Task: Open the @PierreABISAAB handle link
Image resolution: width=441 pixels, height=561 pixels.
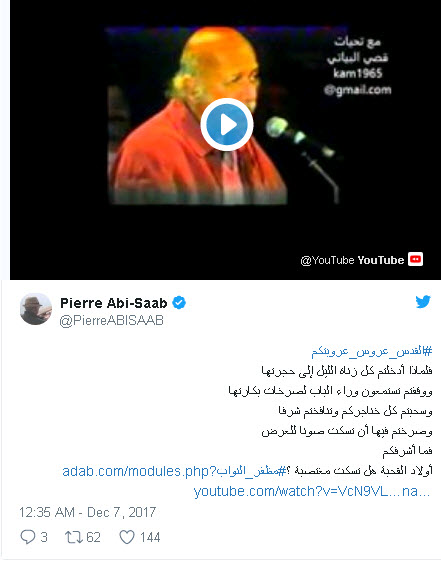Action: [112, 320]
